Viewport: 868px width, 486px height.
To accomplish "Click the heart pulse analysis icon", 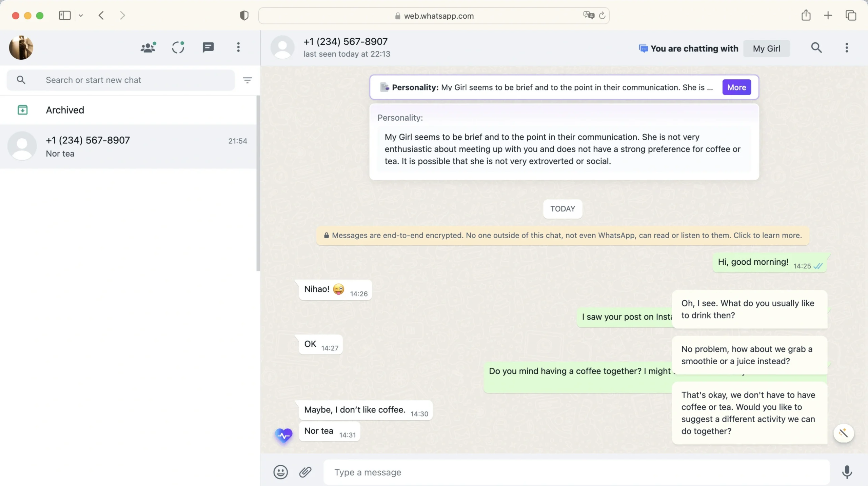I will pyautogui.click(x=284, y=435).
